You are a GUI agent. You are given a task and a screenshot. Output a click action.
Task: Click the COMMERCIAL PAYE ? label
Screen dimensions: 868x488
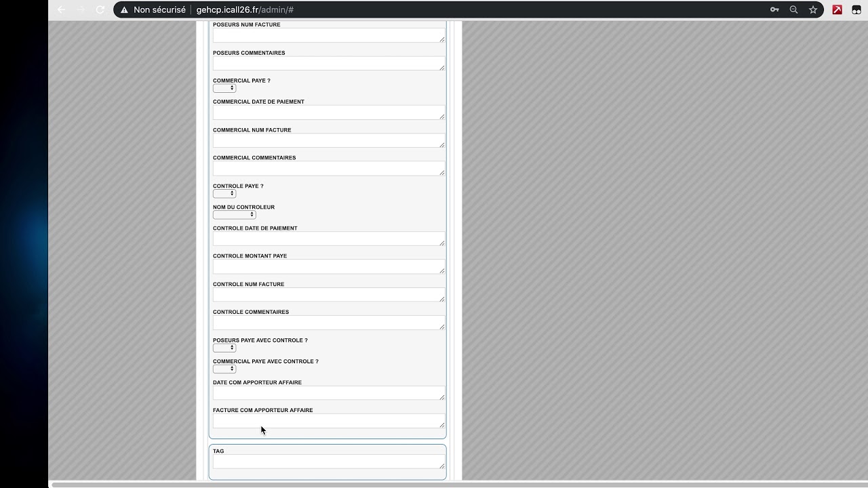point(241,81)
